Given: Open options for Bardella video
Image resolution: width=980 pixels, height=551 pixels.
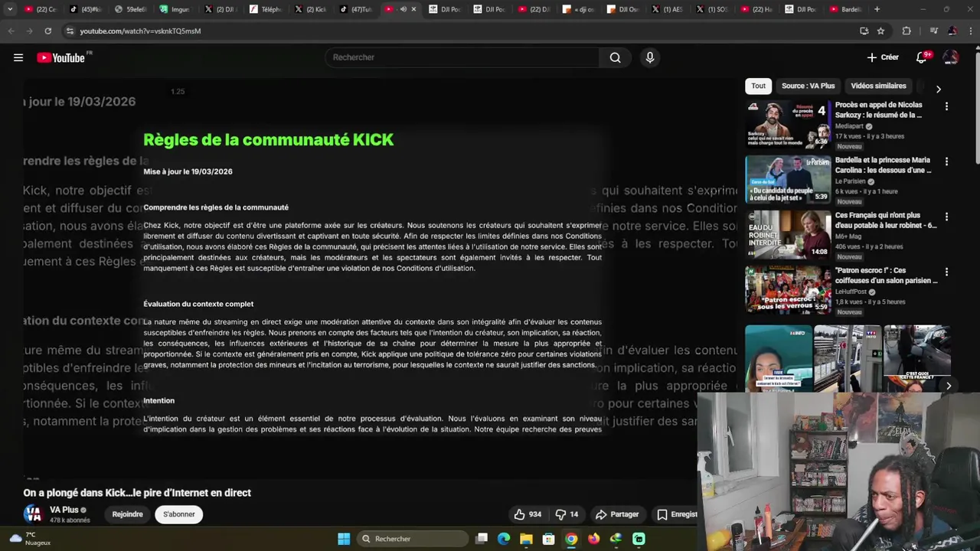Looking at the screenshot, I should click(x=946, y=161).
